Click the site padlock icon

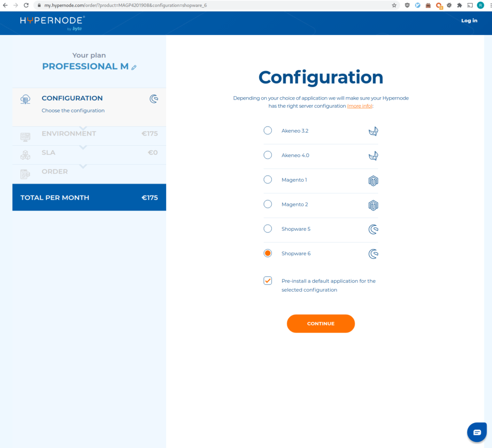(x=39, y=5)
